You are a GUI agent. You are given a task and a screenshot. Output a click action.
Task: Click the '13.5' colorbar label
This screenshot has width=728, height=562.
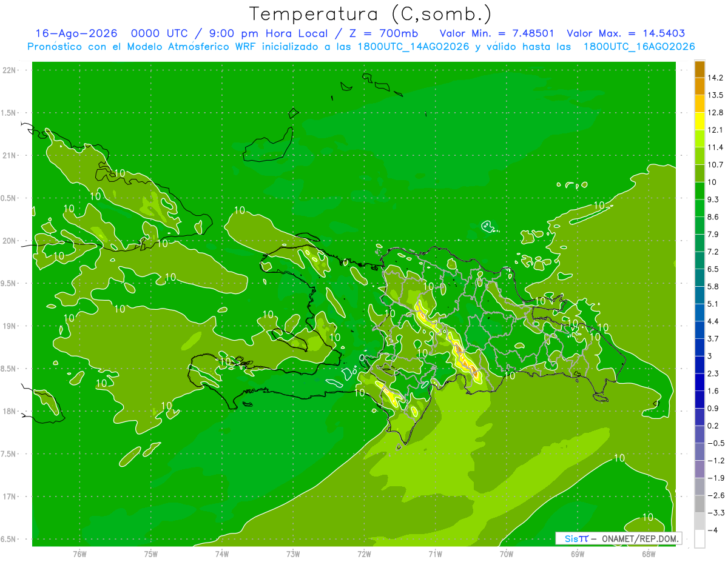coord(715,95)
